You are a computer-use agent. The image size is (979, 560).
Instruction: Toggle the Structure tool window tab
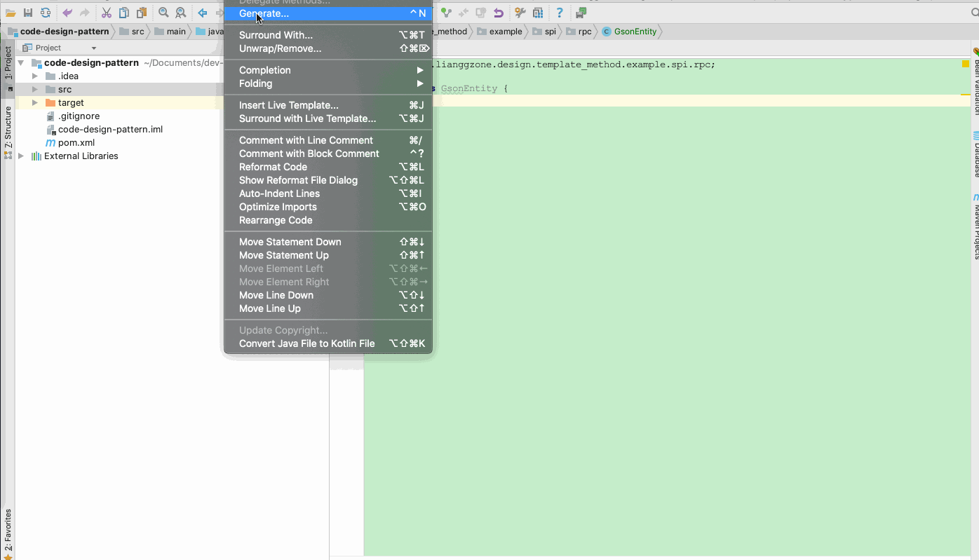click(x=8, y=128)
